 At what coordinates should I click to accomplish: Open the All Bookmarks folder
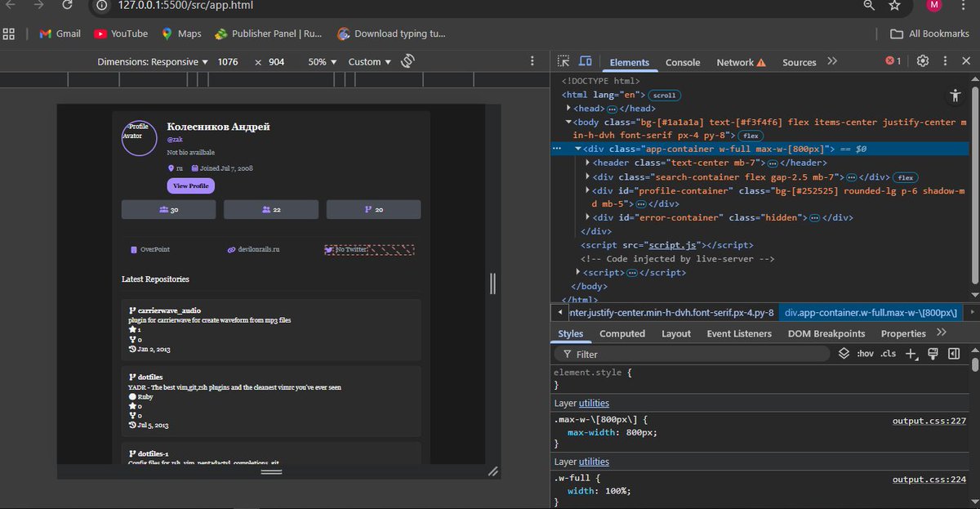930,33
